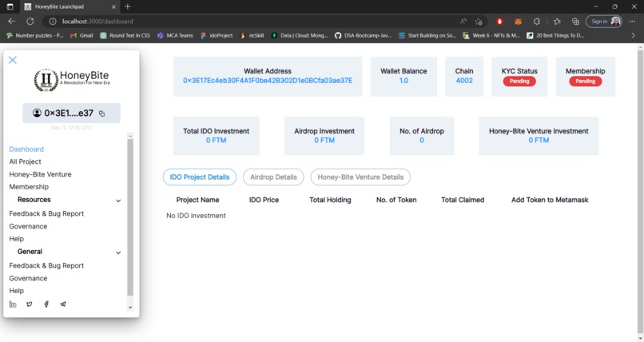Click the Honey-Bite Venture Investment card

tap(539, 136)
